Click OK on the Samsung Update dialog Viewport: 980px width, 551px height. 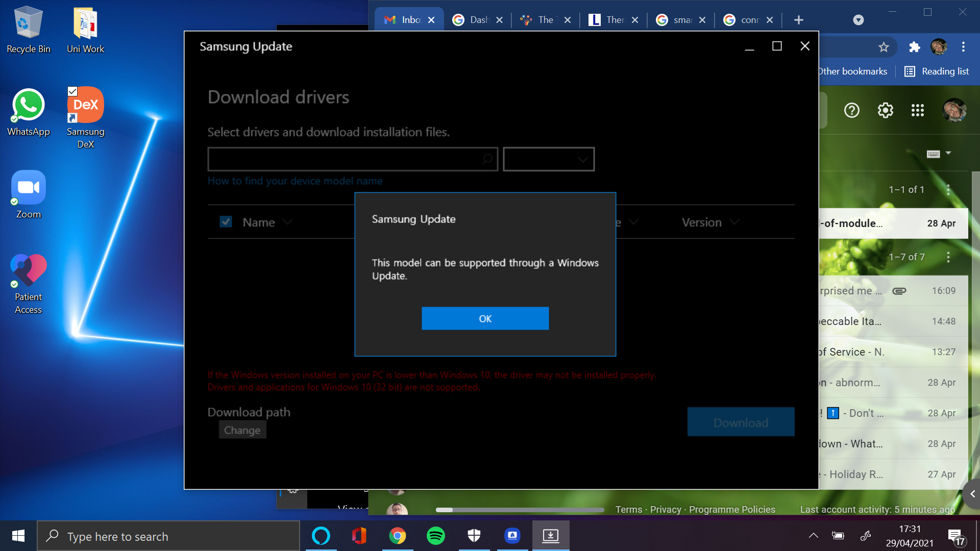485,318
